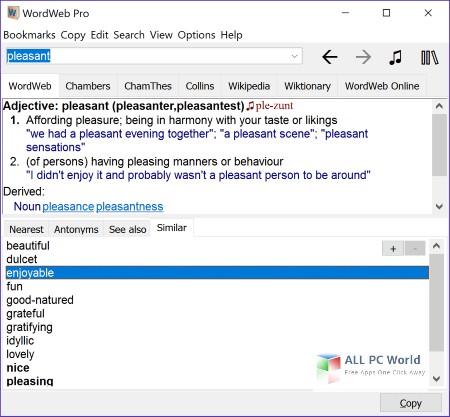Screen dimensions: 450x417
Task: Select 'fun' in the list
Action: click(x=14, y=286)
